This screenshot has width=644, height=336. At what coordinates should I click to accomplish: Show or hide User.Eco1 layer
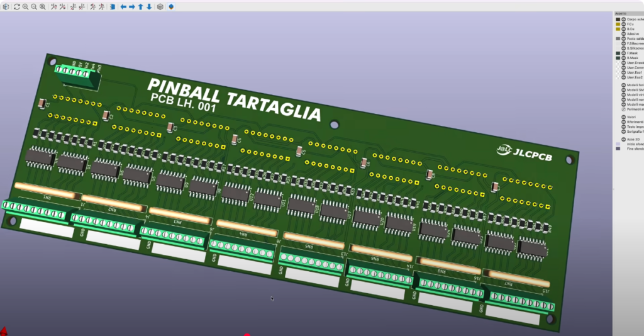click(623, 72)
